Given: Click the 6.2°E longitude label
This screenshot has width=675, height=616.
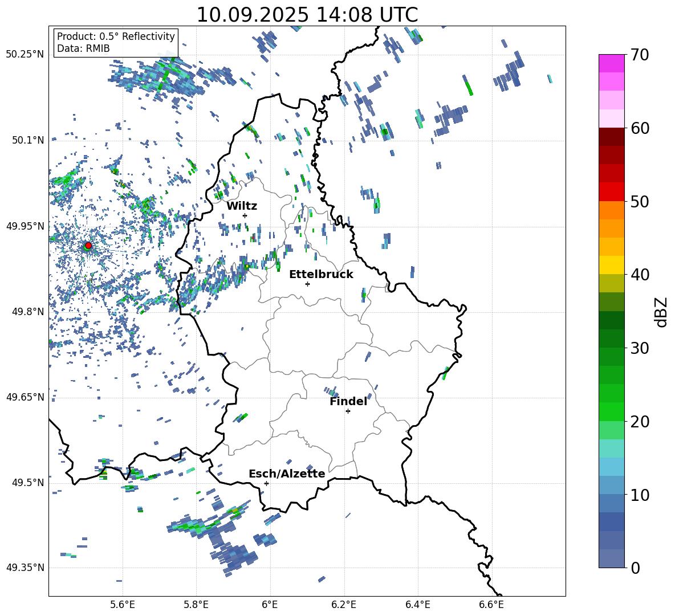Looking at the screenshot, I should coord(344,605).
